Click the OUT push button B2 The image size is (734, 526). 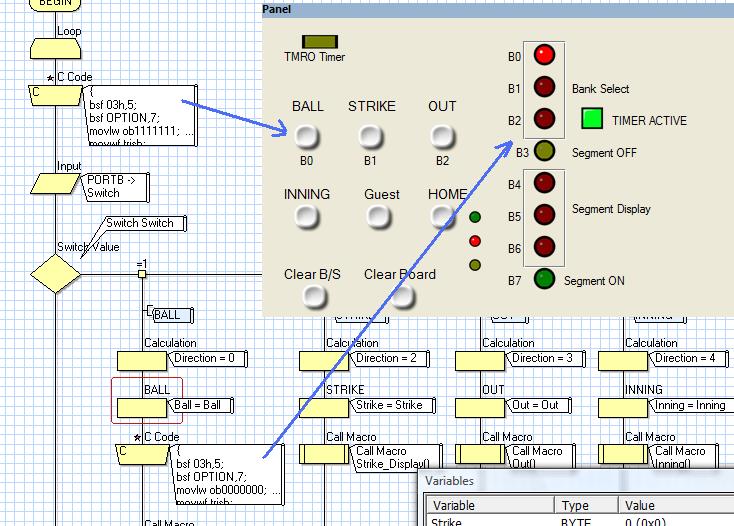[442, 137]
